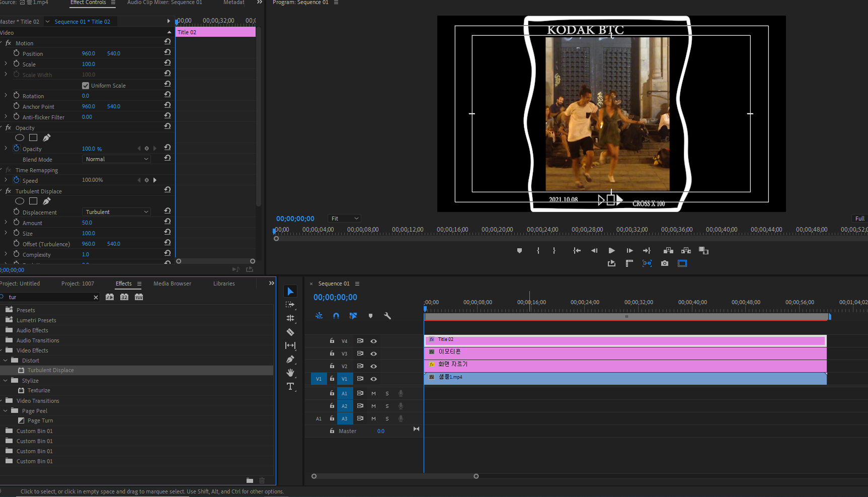868x497 pixels.
Task: Add marker in Sequence 01 timeline
Action: point(370,316)
